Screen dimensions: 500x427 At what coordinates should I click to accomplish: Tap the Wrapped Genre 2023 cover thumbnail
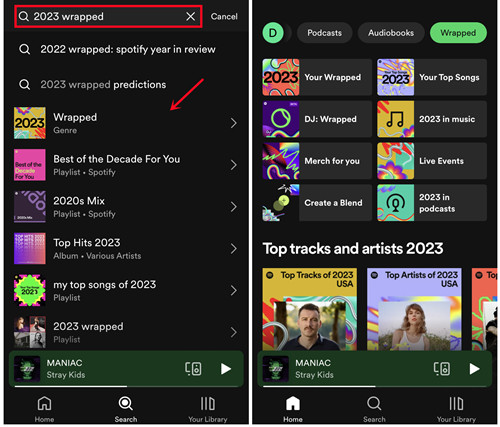point(30,123)
